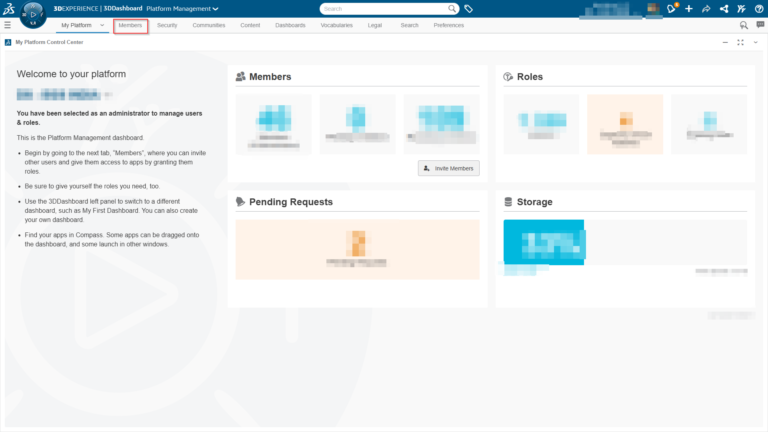This screenshot has width=768, height=432.
Task: Open the Communities tab
Action: tap(209, 25)
